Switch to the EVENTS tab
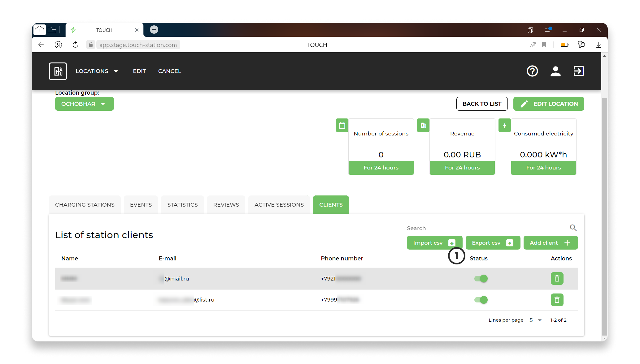Image resolution: width=640 pixels, height=364 pixels. tap(141, 205)
